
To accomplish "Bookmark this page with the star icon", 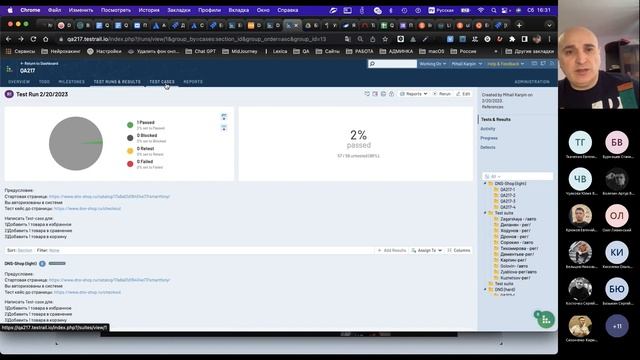I will coord(385,39).
